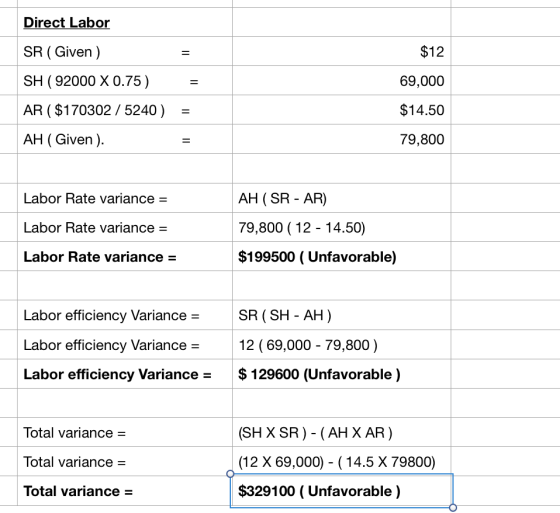560x513 pixels.
Task: Click the '$199500 ( Unfavorable)' result cell
Action: point(341,256)
